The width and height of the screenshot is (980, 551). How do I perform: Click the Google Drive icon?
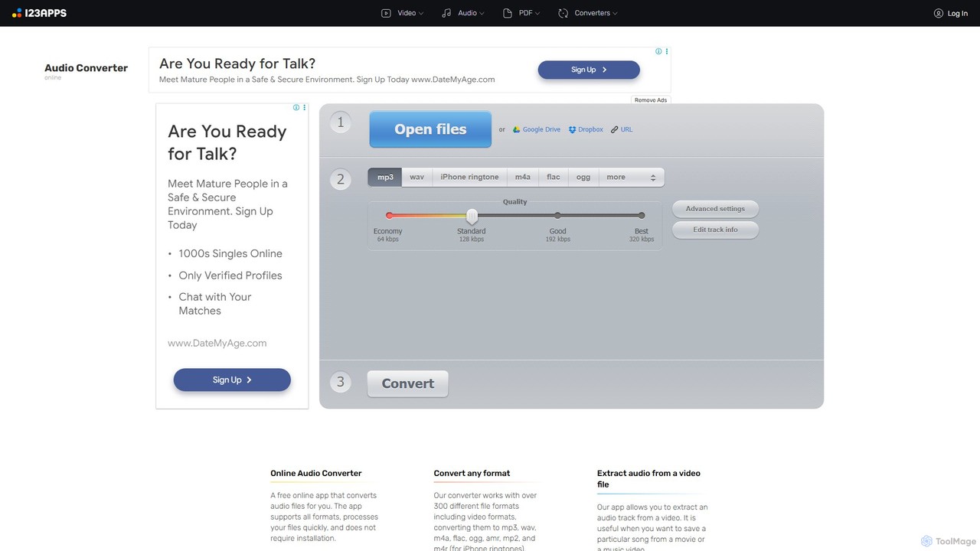click(517, 130)
